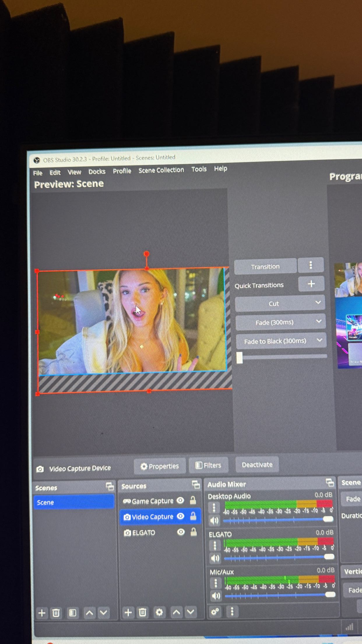Click the Deactivate button
This screenshot has width=362, height=644.
(x=257, y=465)
